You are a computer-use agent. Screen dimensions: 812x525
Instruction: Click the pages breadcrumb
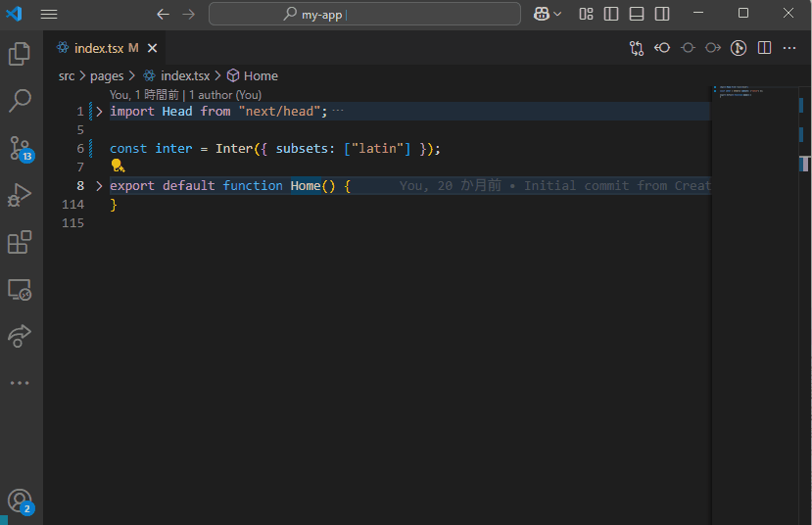tap(107, 76)
